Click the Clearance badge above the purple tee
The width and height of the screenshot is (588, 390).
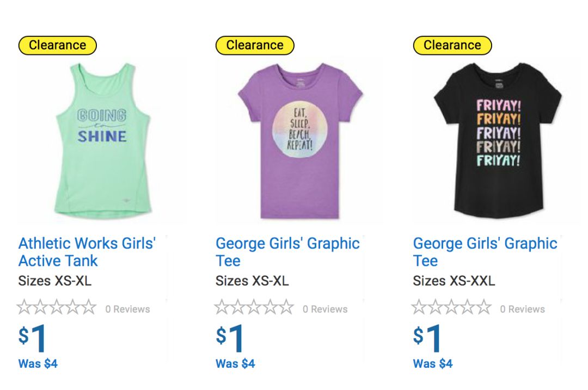coord(255,45)
